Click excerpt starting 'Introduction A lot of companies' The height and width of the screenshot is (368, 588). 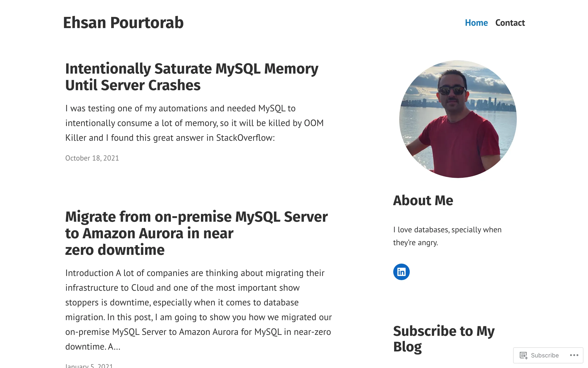click(x=198, y=310)
